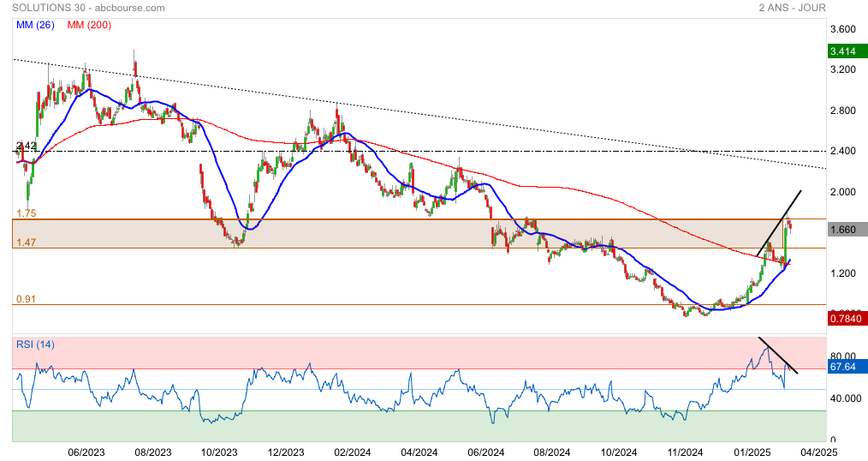Click the 80.00 RSI axis value
Screen dimensions: 868x461
point(842,356)
